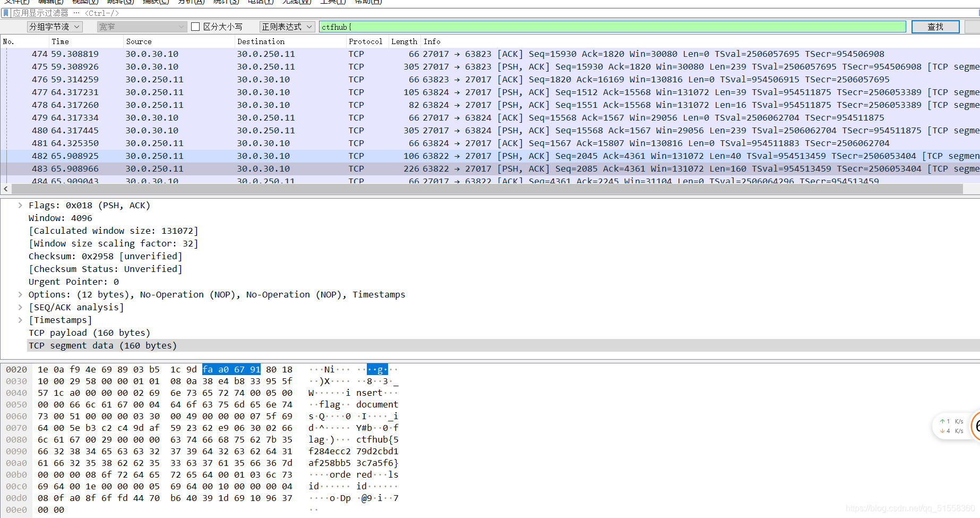The width and height of the screenshot is (980, 518).
Task: Open the network speed monitor widget
Action: point(956,426)
